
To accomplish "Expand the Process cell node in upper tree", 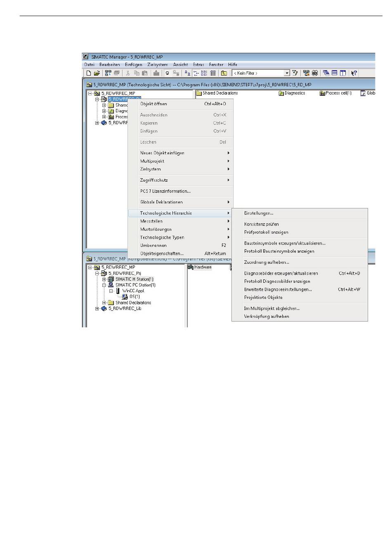I will (104, 117).
